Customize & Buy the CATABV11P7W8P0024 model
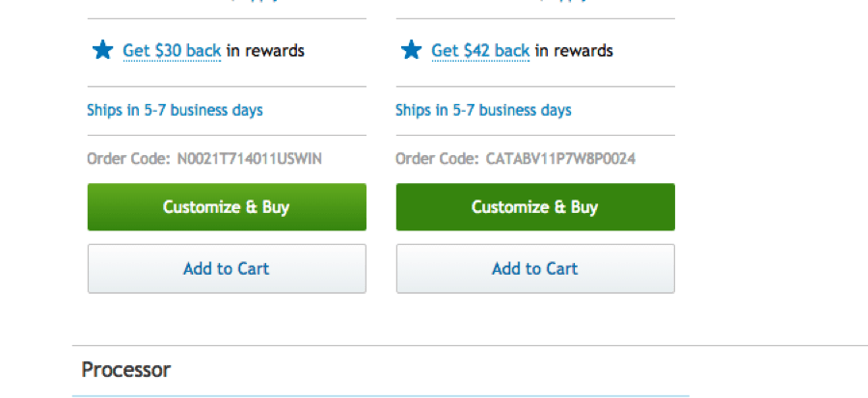Screen dimensions: 868x398 click(x=535, y=207)
